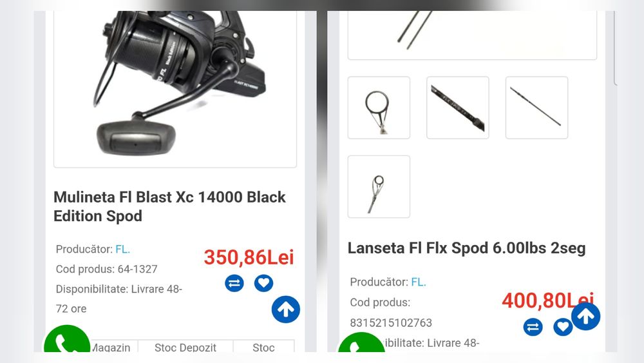Click scroll-to-top arrow on reel page
Screen dimensions: 644x363
click(x=286, y=309)
